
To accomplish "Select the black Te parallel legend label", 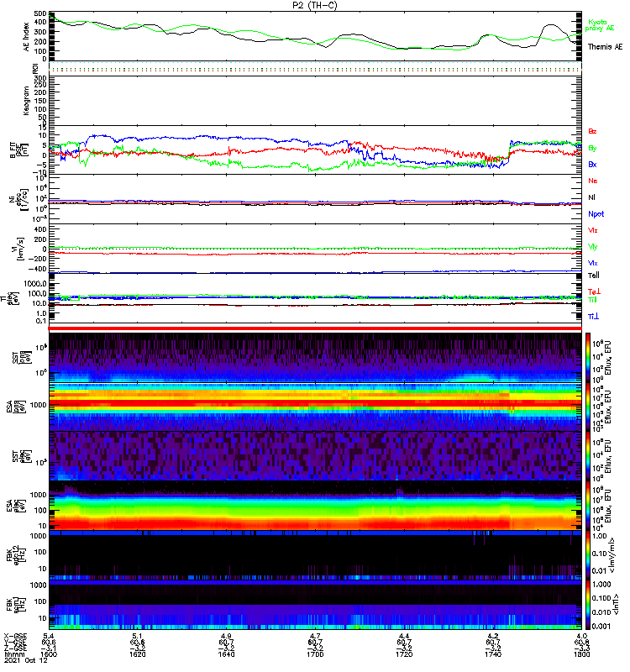I will [x=594, y=276].
